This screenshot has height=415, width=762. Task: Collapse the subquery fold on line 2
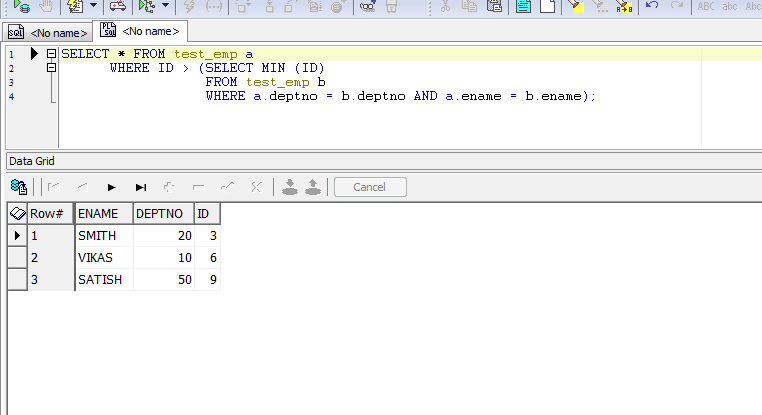tap(51, 67)
